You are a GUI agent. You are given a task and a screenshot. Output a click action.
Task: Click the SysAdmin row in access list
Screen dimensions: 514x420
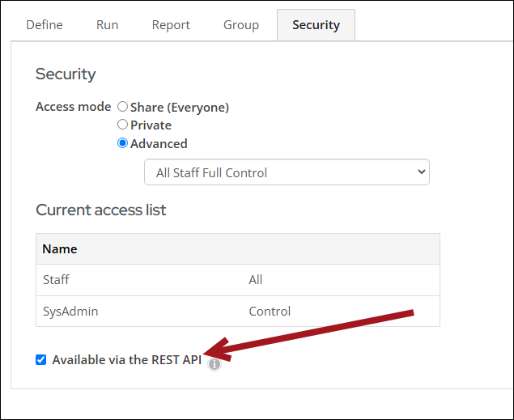coord(238,312)
